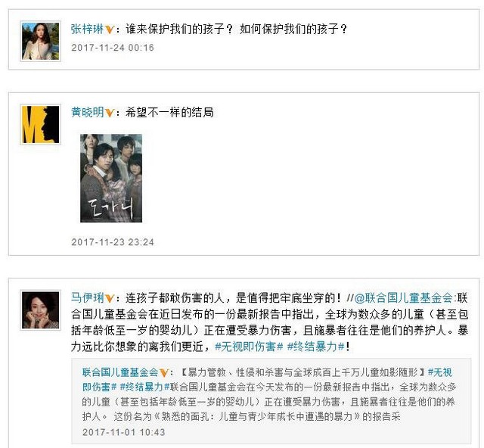Viewport: 484px width, 448px height.
Task: Click the username 黄晓明
Action: 88,112
